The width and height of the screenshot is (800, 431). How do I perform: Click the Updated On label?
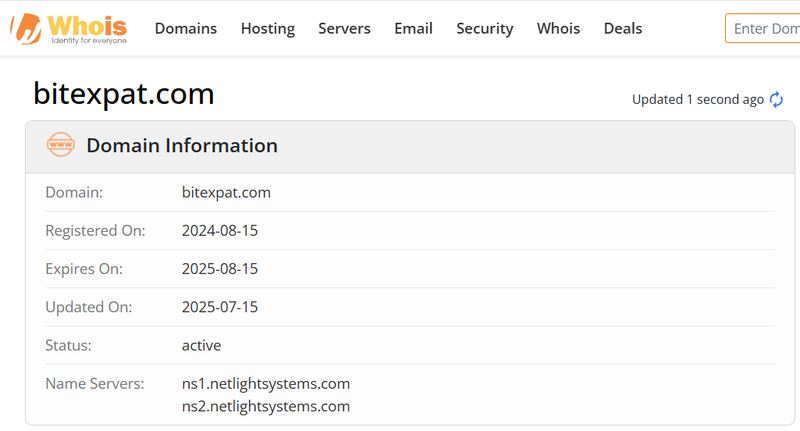coord(89,307)
